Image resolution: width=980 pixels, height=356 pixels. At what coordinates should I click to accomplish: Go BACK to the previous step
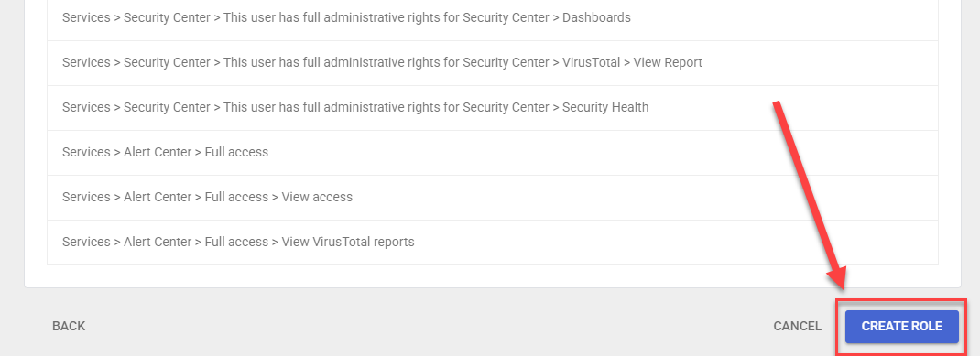coord(69,326)
